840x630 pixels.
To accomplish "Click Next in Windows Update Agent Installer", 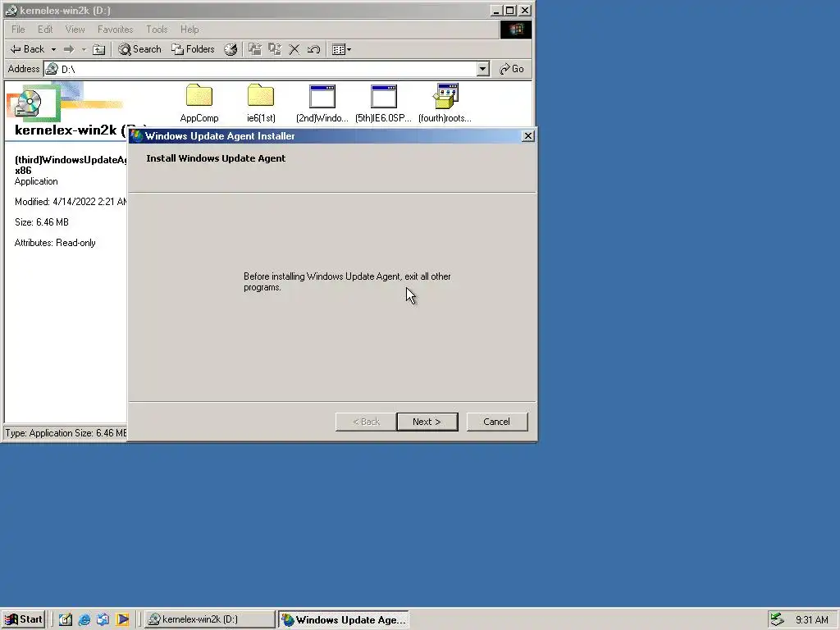I will (427, 422).
